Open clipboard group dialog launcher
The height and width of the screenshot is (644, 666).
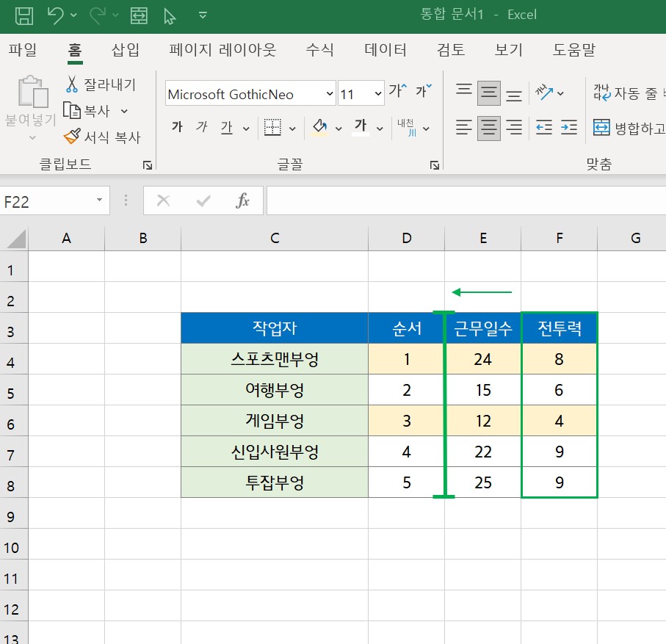click(148, 164)
